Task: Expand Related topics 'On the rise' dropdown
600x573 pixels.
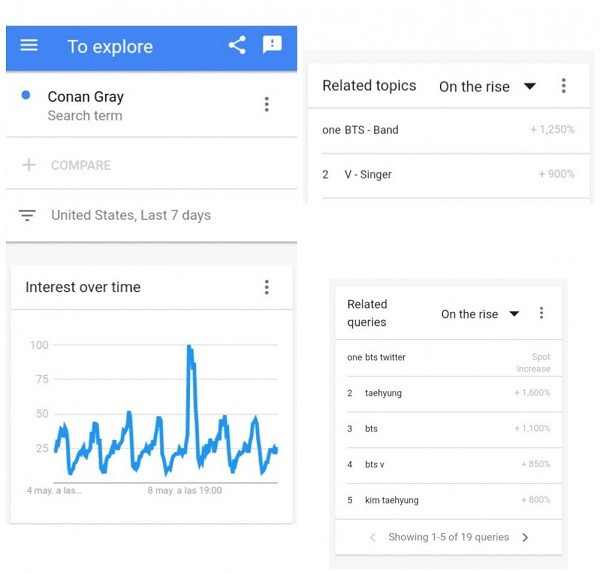Action: pyautogui.click(x=487, y=87)
